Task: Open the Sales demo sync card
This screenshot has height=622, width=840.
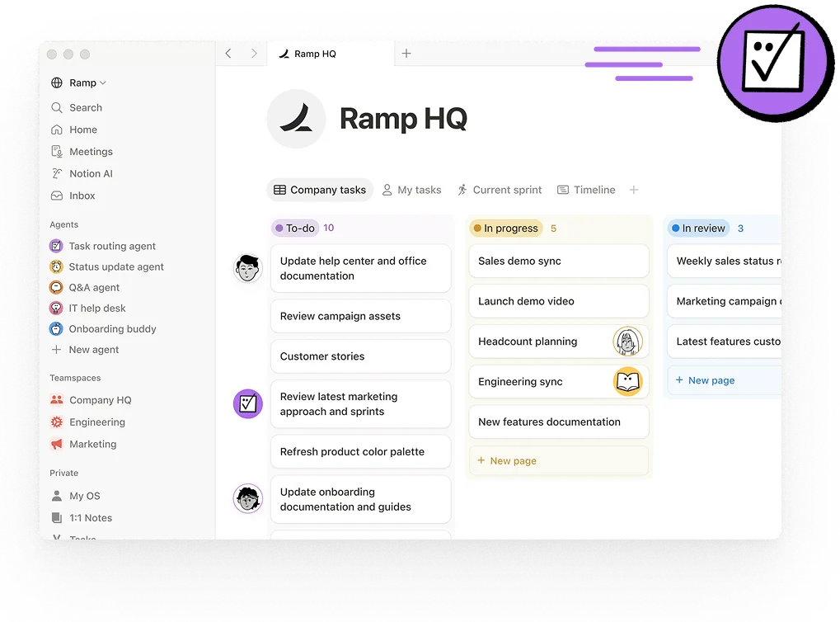Action: point(559,261)
